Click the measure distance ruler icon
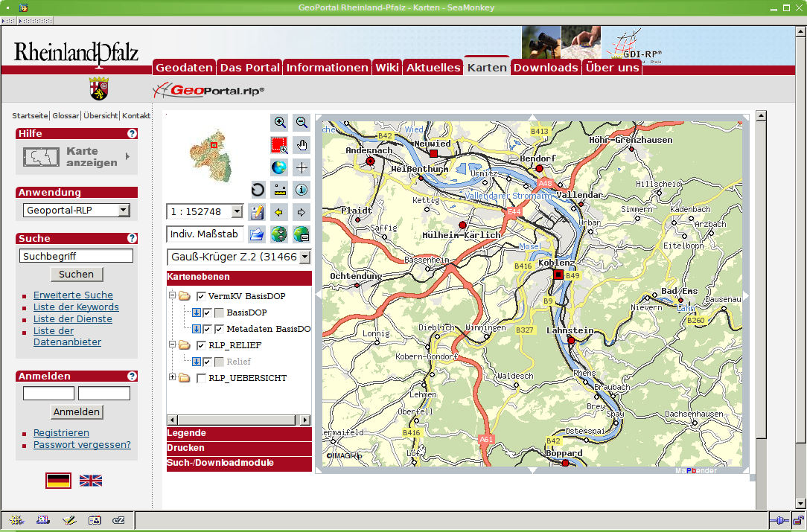This screenshot has width=807, height=532. (x=280, y=189)
